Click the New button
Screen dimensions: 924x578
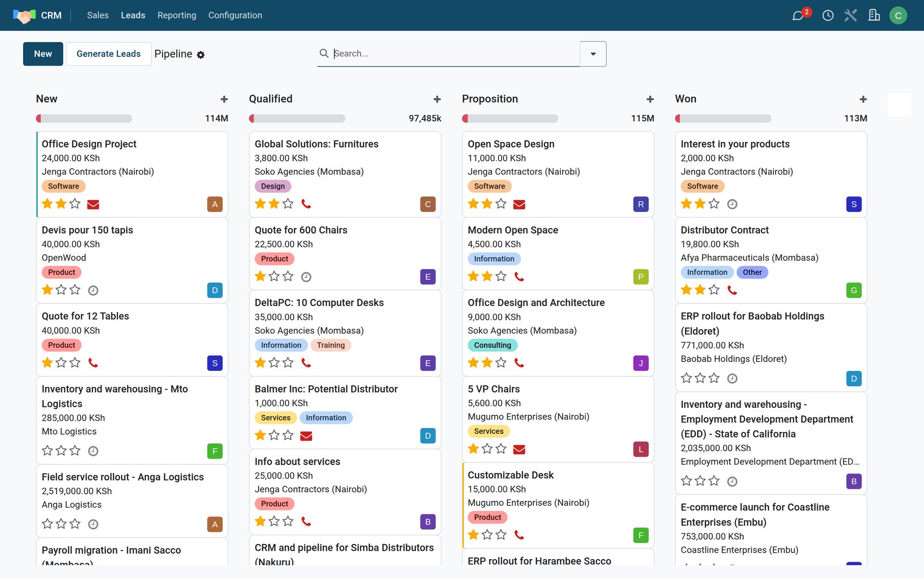click(43, 54)
